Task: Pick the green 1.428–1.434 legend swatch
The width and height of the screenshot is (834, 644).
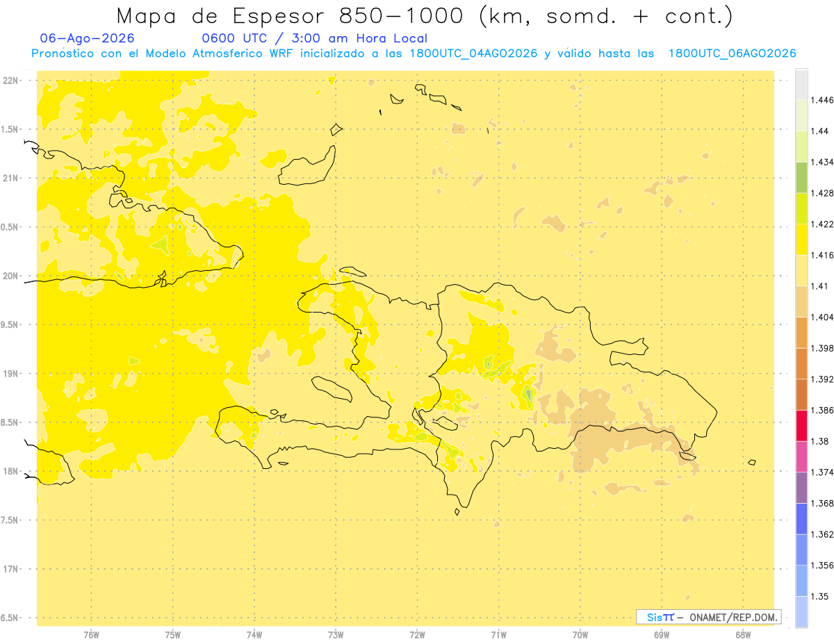Action: (801, 178)
